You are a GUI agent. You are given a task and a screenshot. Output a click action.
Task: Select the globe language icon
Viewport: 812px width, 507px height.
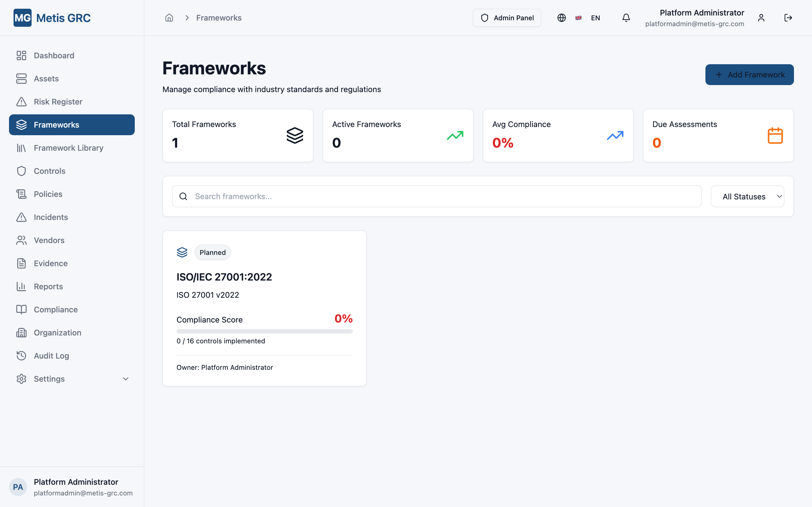561,17
